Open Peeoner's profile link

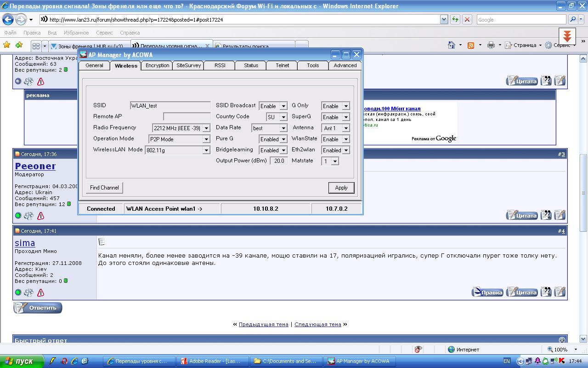tap(35, 166)
